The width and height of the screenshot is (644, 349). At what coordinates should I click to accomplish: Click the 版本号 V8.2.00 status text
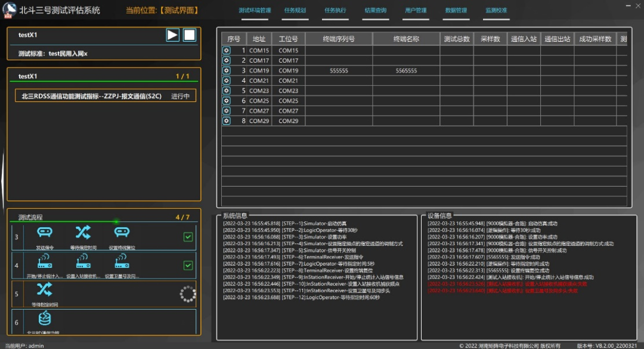click(x=606, y=345)
